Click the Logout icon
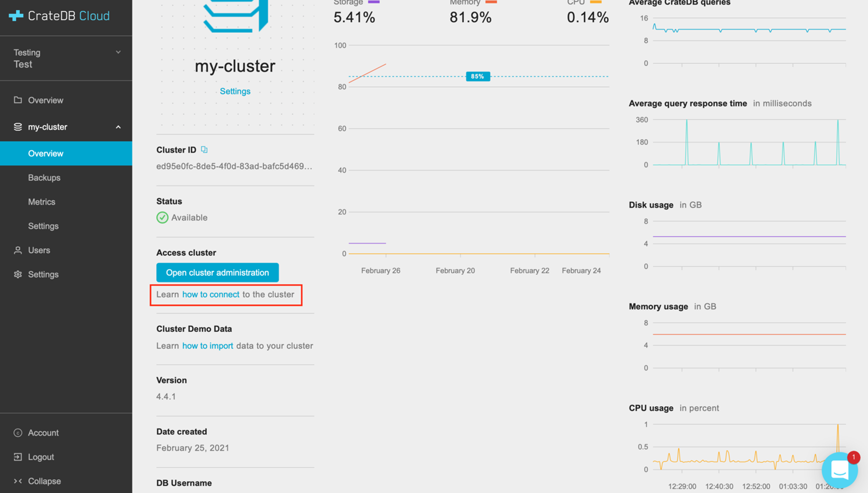868x493 pixels. click(18, 457)
